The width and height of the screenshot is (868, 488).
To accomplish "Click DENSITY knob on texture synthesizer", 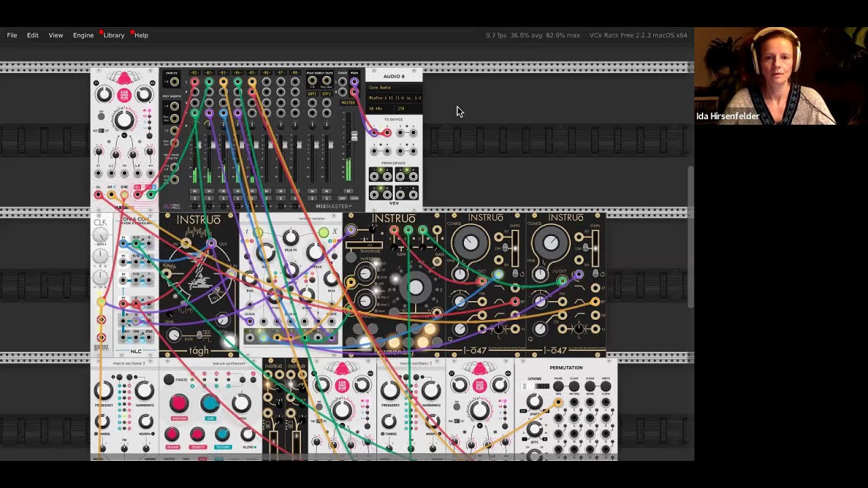I will (x=197, y=434).
